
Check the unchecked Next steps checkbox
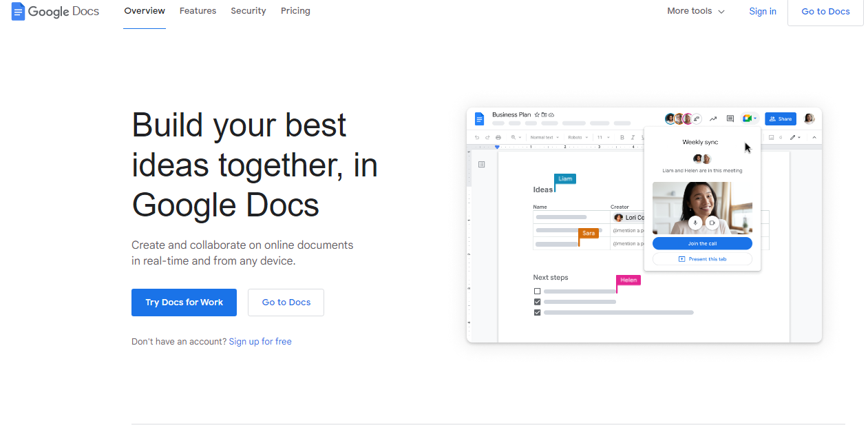coord(538,291)
